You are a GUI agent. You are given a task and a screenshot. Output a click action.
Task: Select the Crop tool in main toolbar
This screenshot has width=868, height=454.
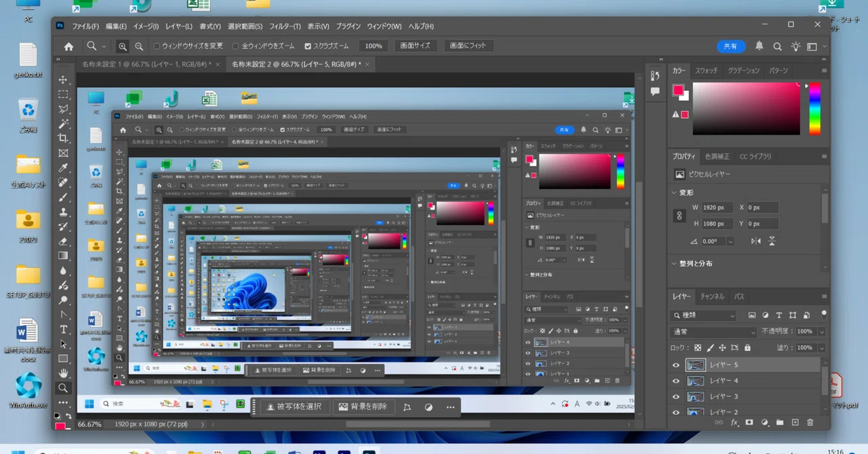(63, 138)
